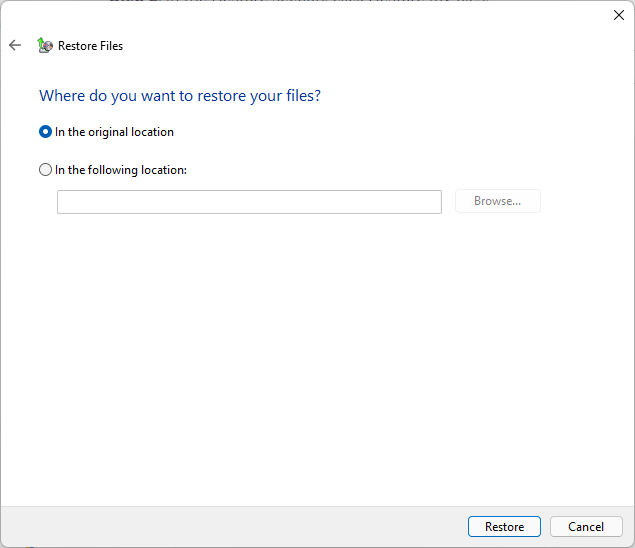Click the 'Where do you want to restore' heading
Screen dimensions: 635x548
point(180,96)
